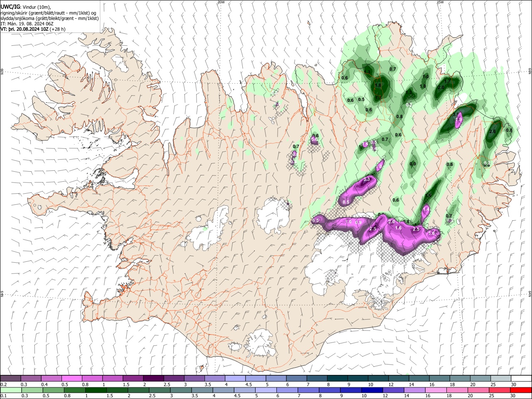Viewport: 532px width, 399px height.
Task: Click the 1.4 value in the pink streak
Action: pos(426,210)
